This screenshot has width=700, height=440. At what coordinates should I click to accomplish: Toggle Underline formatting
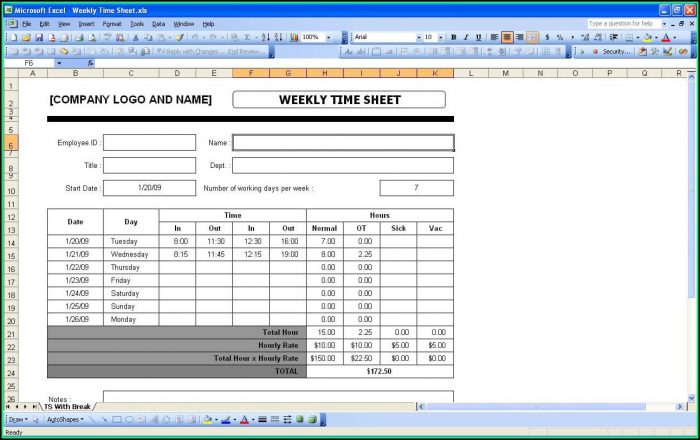coord(479,37)
